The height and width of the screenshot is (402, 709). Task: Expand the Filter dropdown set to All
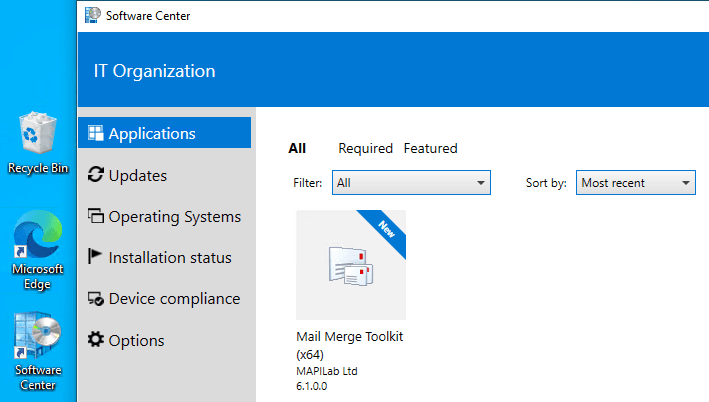tap(411, 183)
